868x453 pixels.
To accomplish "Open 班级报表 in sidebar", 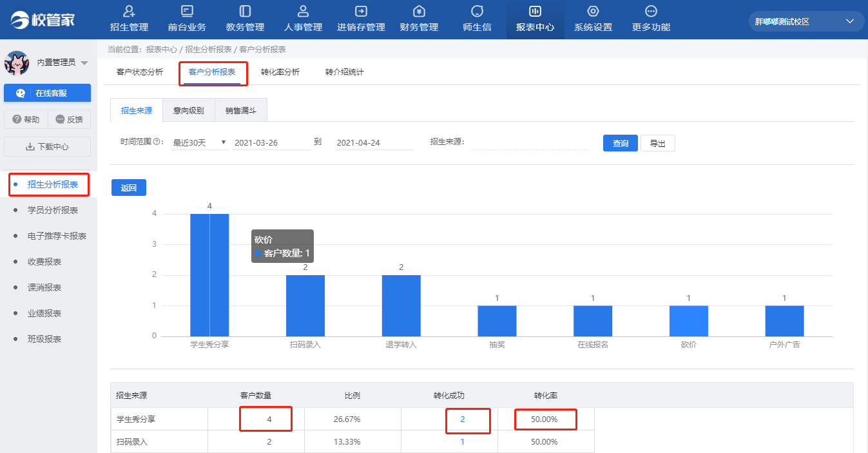I will [x=44, y=339].
